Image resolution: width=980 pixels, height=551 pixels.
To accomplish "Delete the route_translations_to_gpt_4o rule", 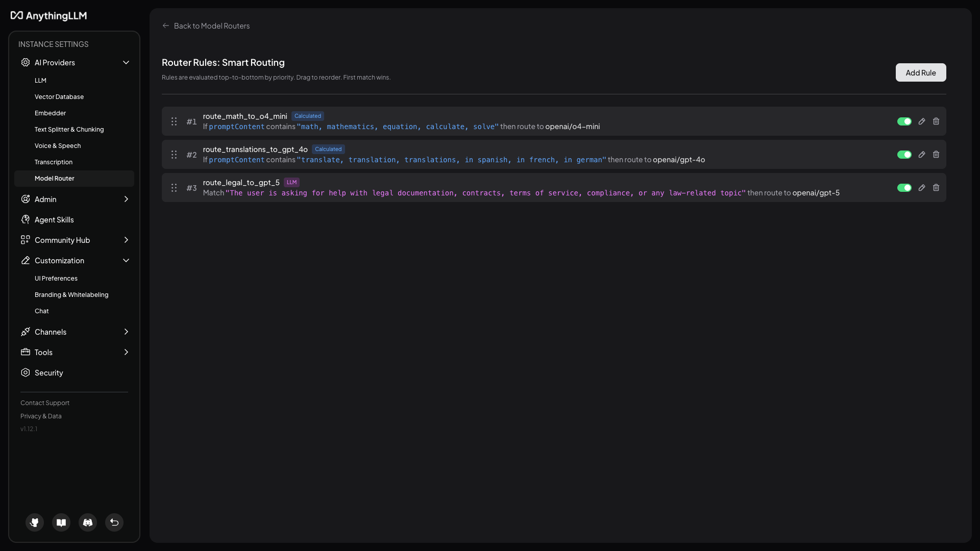I will pos(936,155).
